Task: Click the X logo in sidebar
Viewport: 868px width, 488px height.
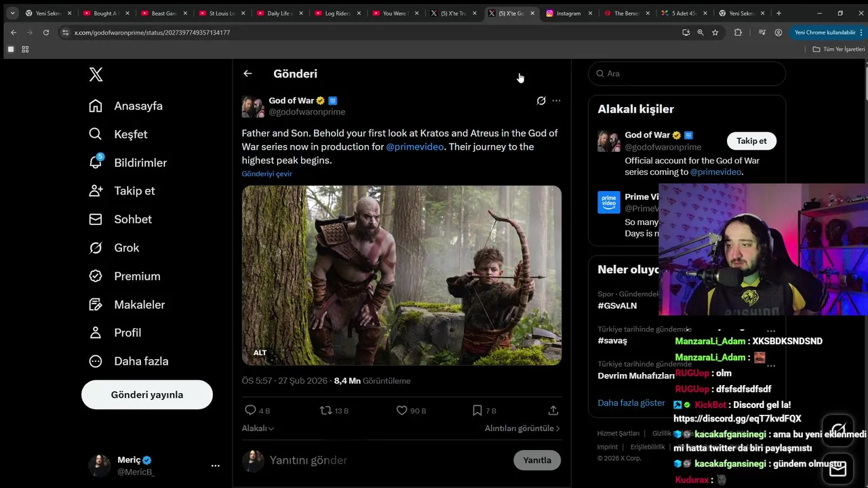Action: 96,75
